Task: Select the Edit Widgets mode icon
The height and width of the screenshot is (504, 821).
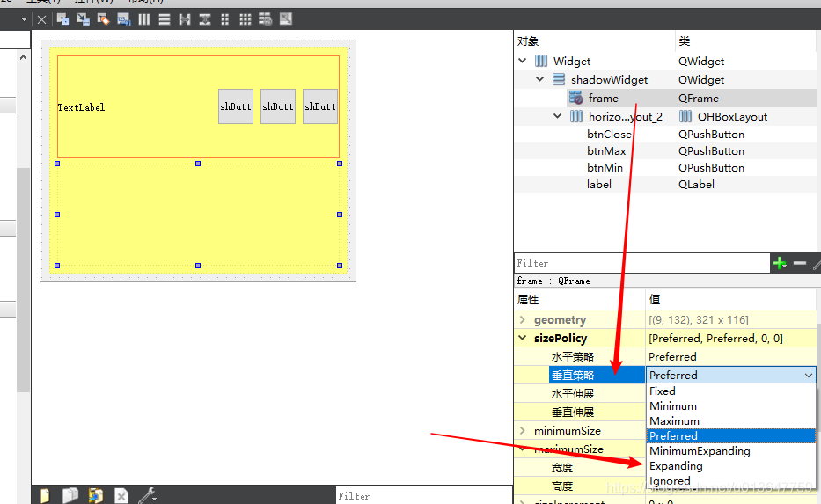Action: coord(62,19)
